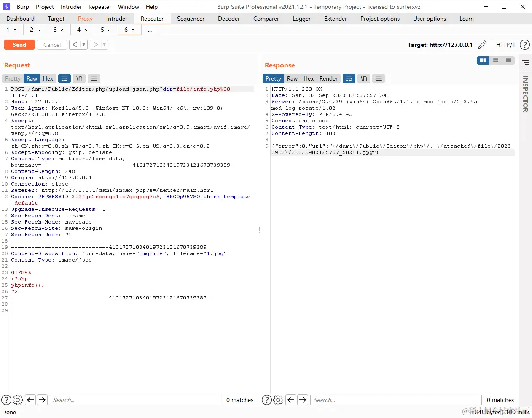Switch Response view to Hex

(309, 78)
